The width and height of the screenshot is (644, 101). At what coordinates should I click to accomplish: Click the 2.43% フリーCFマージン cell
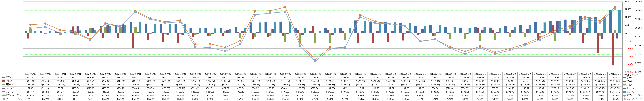pos(315,99)
